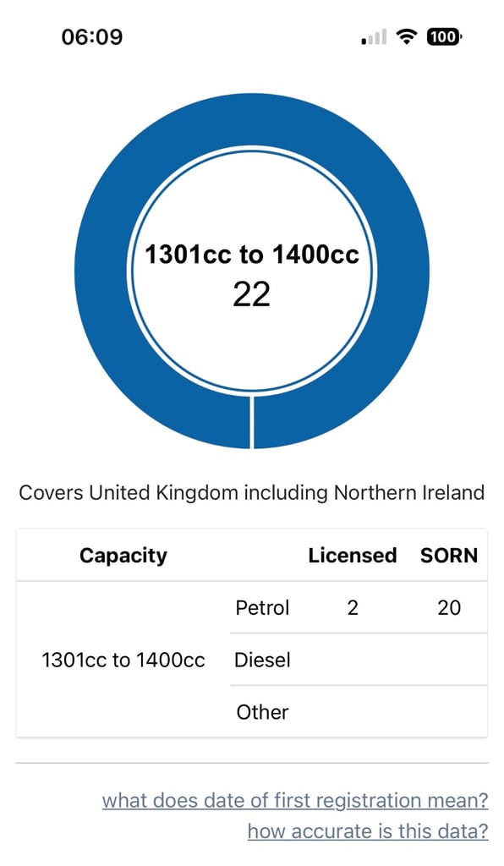504x866 pixels.
Task: Tap the 1301cc to 1400cc table cell
Action: [x=123, y=660]
